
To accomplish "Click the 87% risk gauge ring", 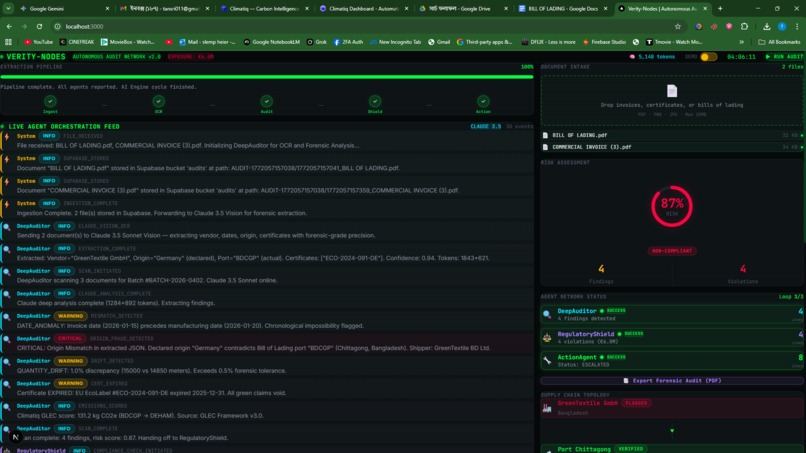I will (x=672, y=206).
